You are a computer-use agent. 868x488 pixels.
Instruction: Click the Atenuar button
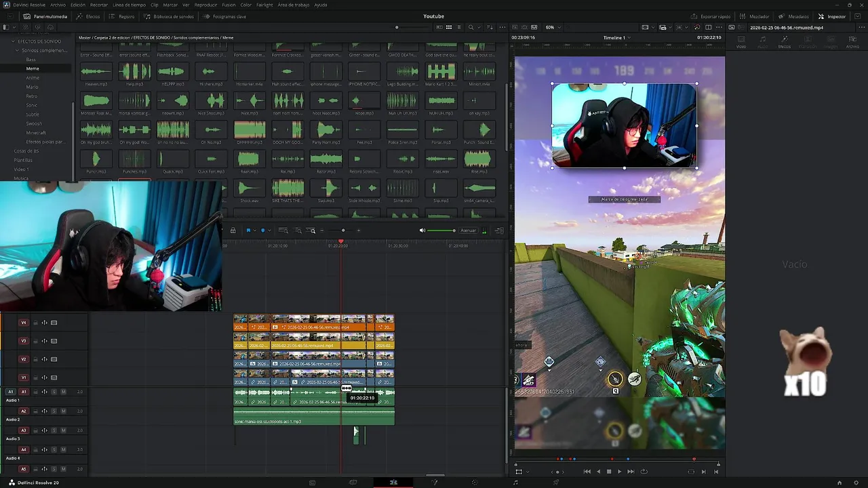click(469, 230)
